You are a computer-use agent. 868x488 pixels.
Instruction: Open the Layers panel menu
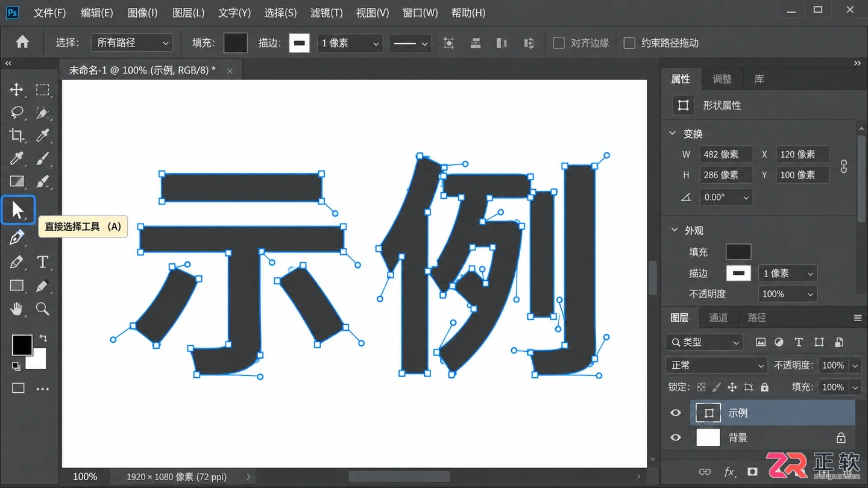coord(858,318)
